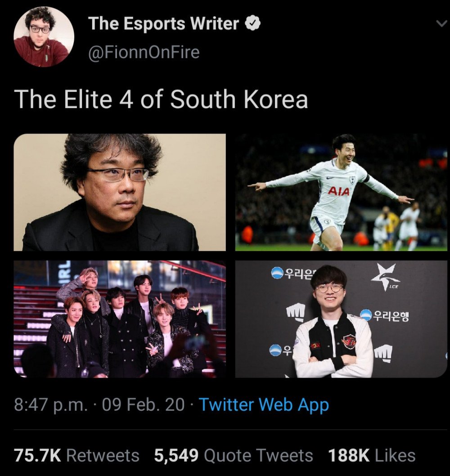Click the AIA logo on the white jersey
The height and width of the screenshot is (476, 450).
click(x=338, y=191)
